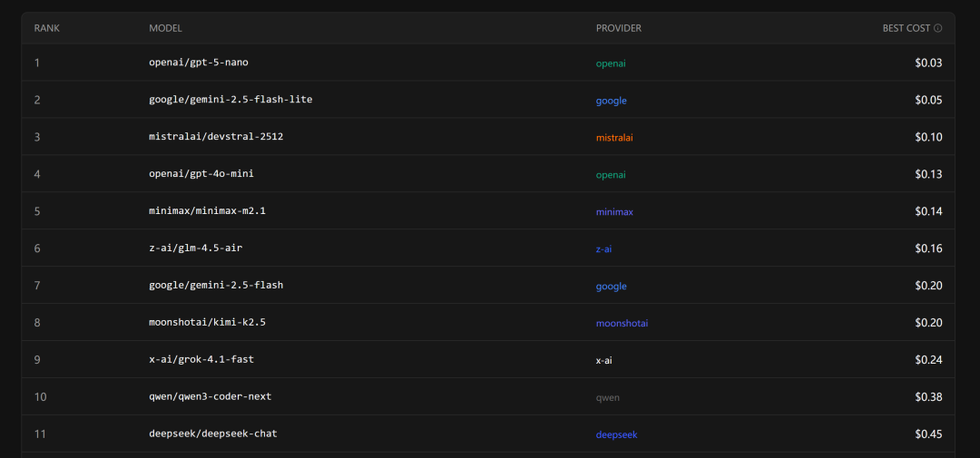Open the openai/gpt-5-nano model entry
Screen dimensions: 980x458
[198, 63]
